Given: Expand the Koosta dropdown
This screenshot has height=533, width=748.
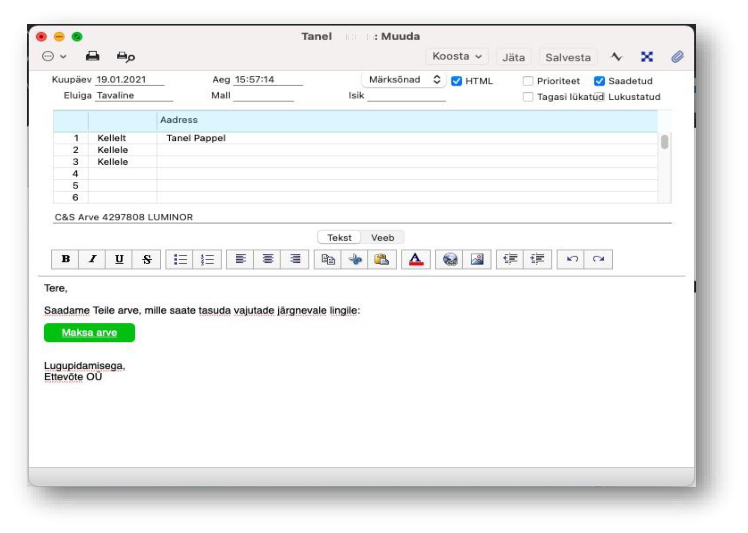Looking at the screenshot, I should [x=457, y=56].
